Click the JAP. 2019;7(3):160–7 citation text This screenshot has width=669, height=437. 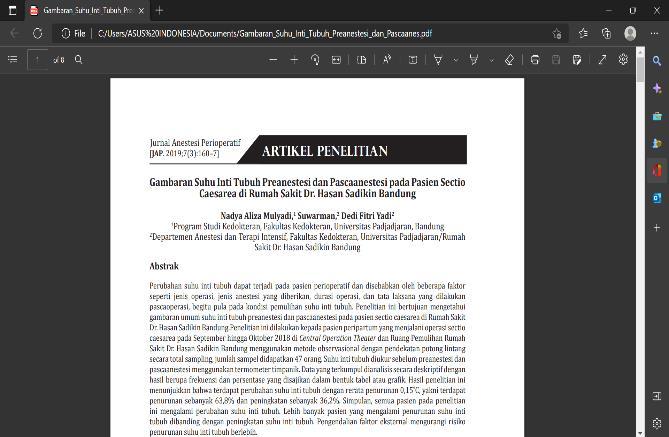(184, 153)
